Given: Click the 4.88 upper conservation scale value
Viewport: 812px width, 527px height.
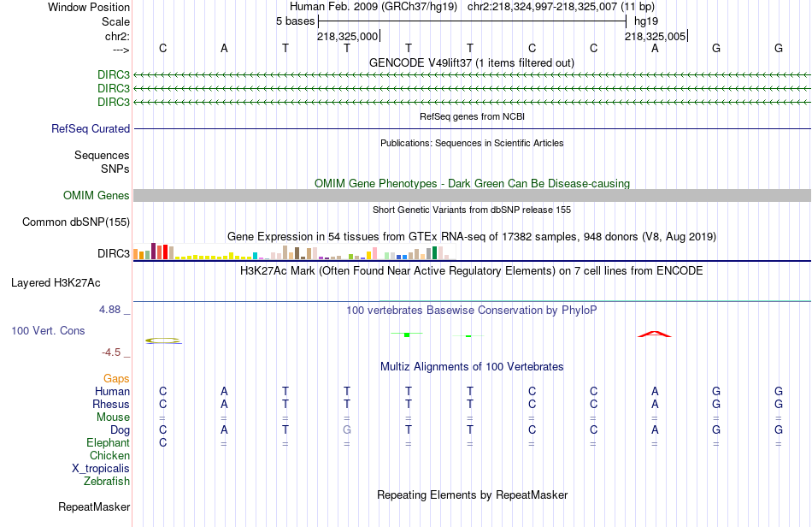Looking at the screenshot, I should click(x=109, y=310).
